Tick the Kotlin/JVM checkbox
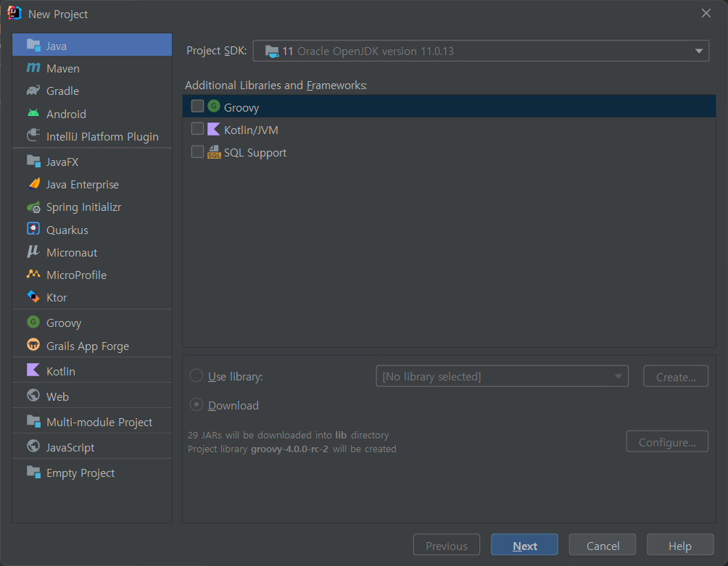This screenshot has width=728, height=566. point(197,129)
